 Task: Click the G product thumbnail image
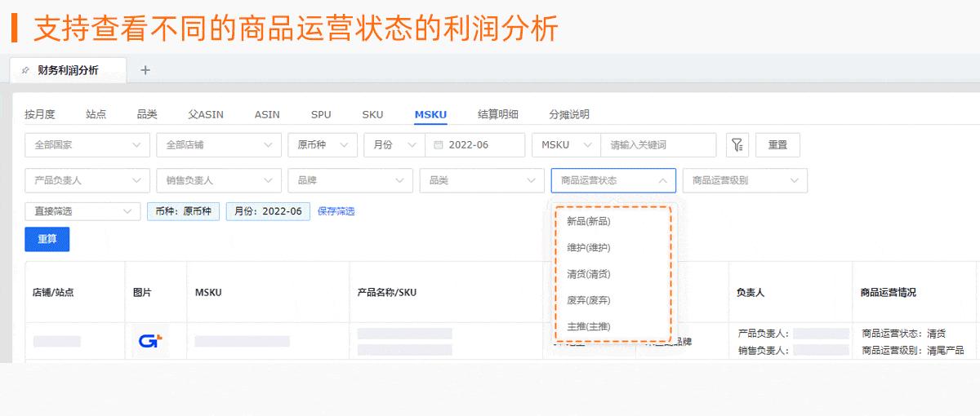pos(150,341)
